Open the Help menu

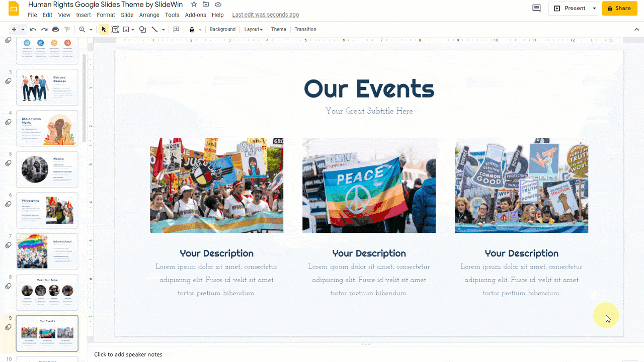tap(218, 15)
